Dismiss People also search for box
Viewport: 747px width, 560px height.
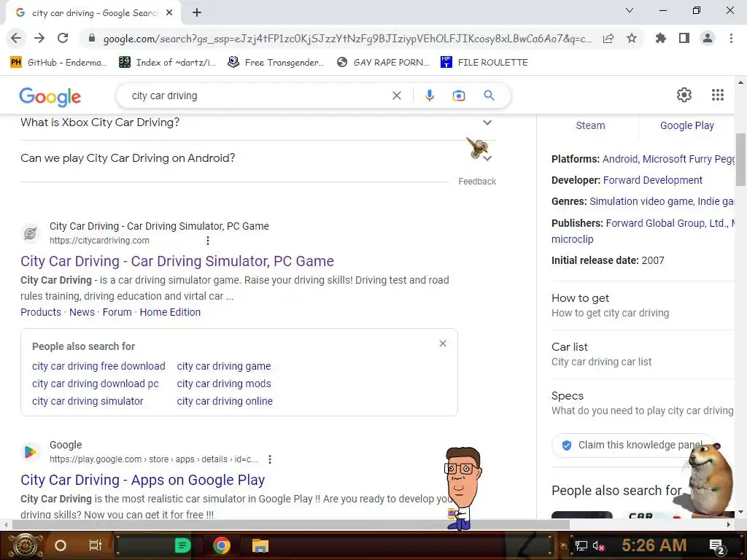pos(443,343)
